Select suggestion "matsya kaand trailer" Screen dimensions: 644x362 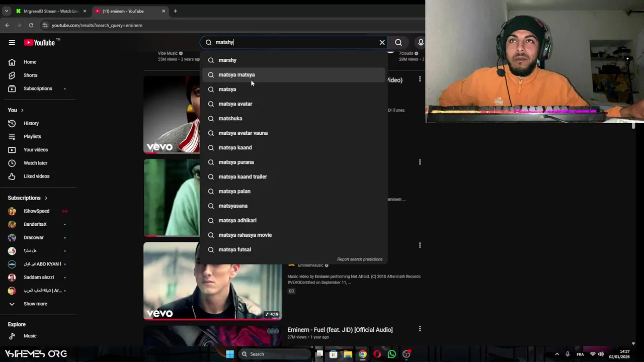(294, 176)
